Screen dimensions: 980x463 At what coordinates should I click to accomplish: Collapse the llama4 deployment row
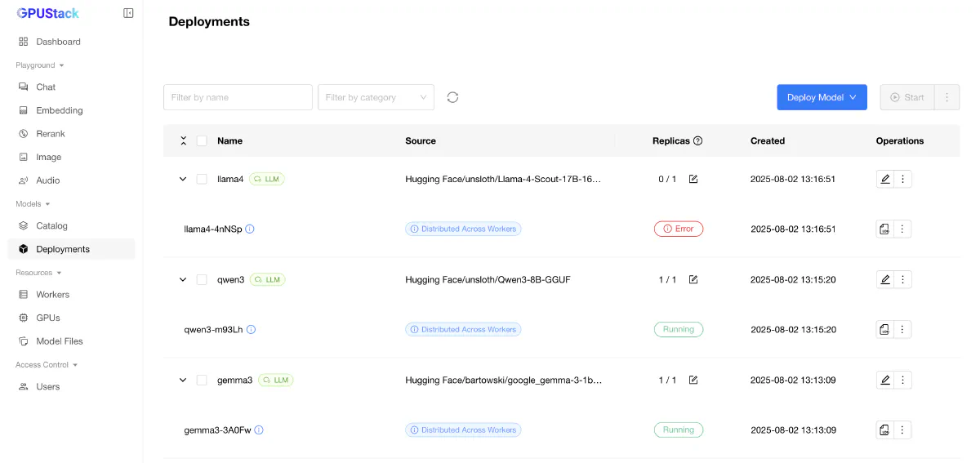tap(183, 179)
